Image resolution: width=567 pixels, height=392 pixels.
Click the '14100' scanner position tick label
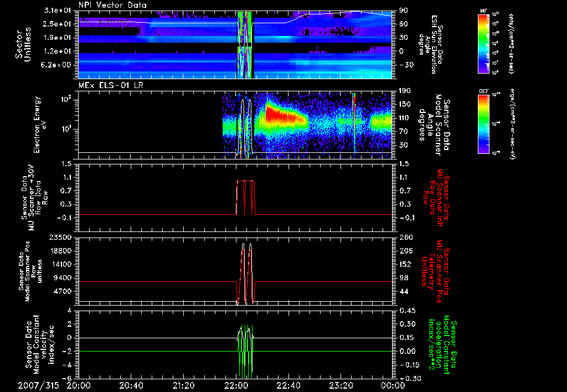tap(61, 264)
